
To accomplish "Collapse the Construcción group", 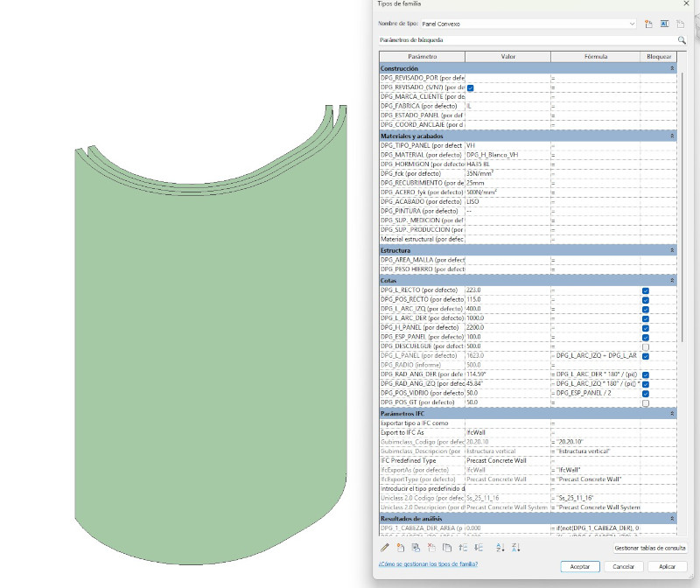I will (x=672, y=68).
